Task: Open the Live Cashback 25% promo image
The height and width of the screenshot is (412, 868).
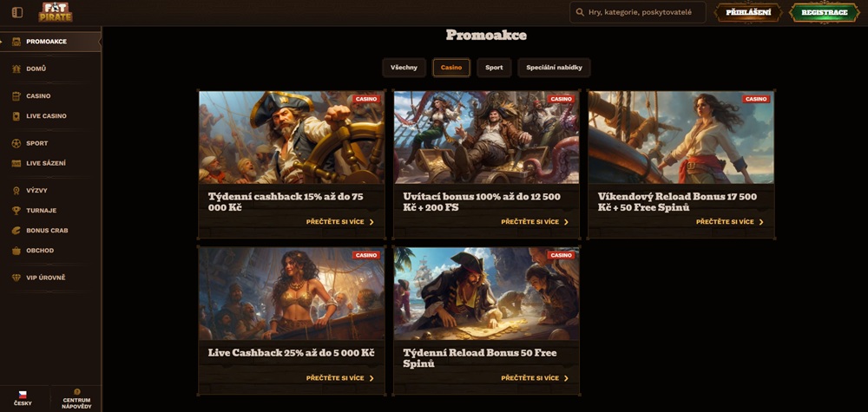Action: pyautogui.click(x=291, y=293)
